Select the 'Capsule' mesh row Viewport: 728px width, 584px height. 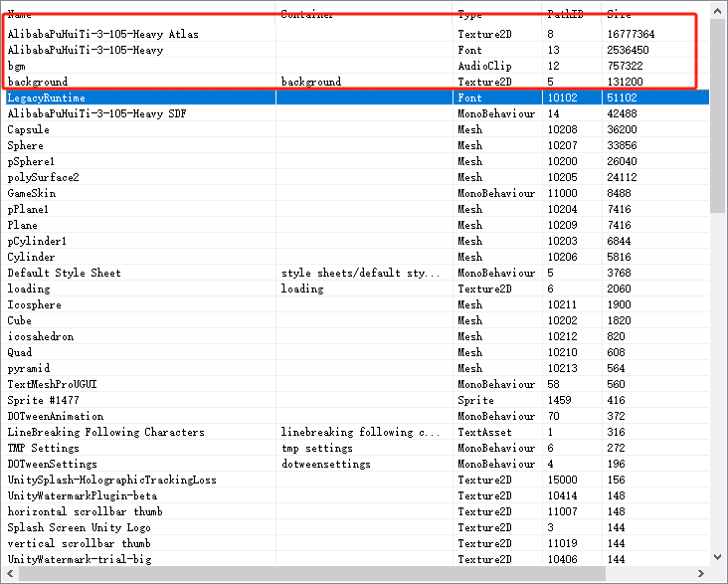(x=356, y=129)
